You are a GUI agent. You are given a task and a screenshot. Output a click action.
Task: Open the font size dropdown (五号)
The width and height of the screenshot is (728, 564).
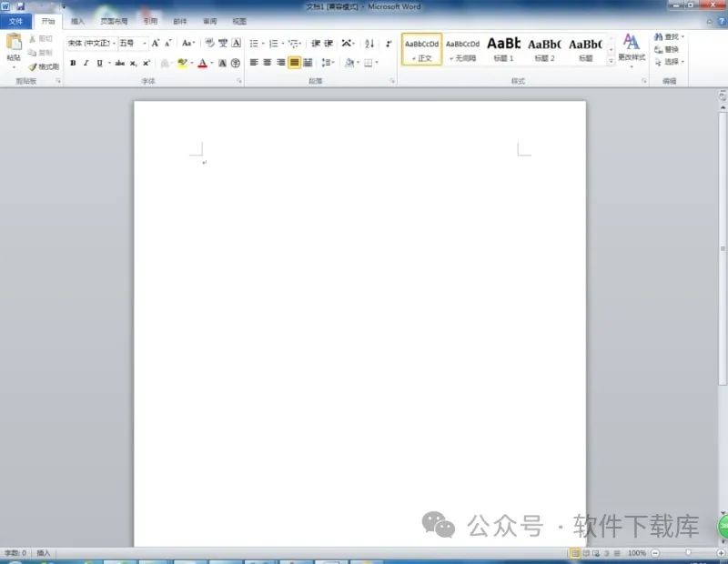coord(145,43)
